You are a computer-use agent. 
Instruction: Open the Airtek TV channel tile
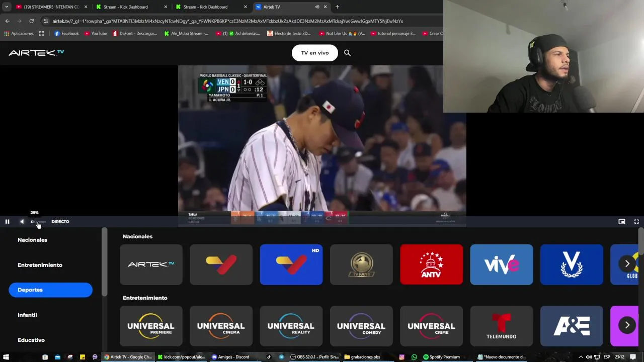[151, 264]
